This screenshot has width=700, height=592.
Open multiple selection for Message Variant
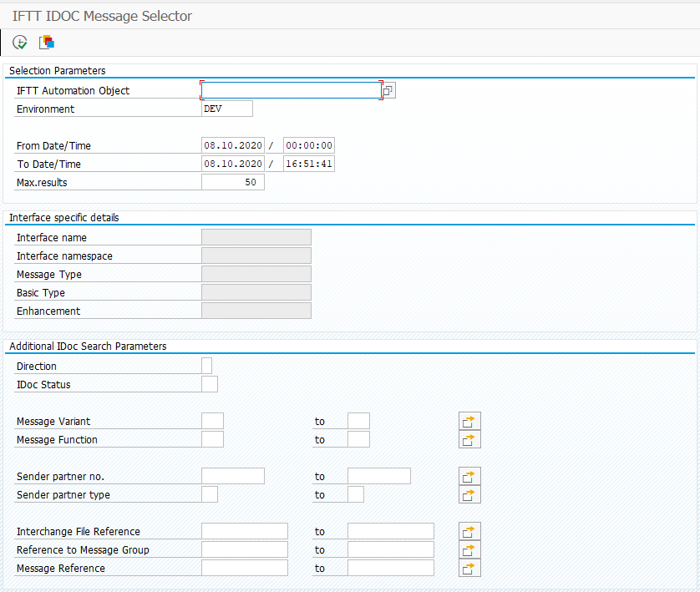[469, 421]
